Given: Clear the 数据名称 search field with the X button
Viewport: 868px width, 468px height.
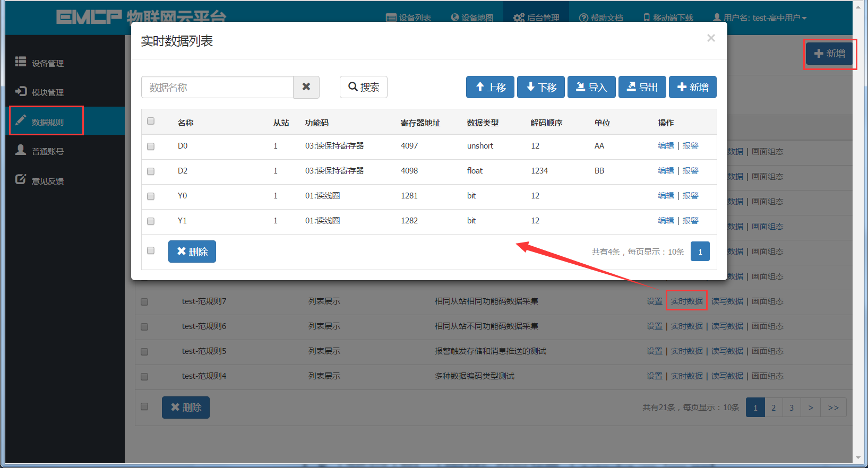Looking at the screenshot, I should (x=306, y=87).
